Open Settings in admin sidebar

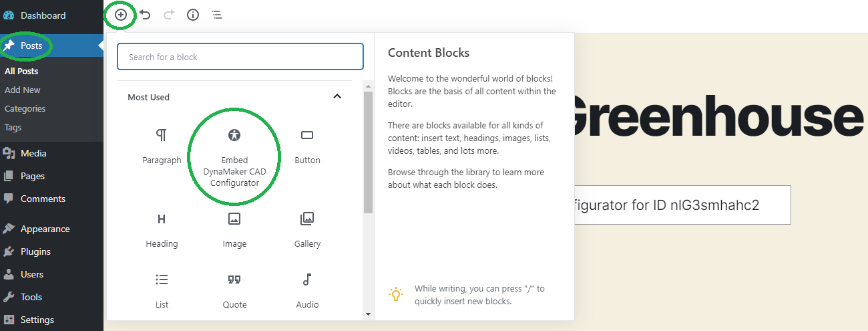click(x=51, y=320)
